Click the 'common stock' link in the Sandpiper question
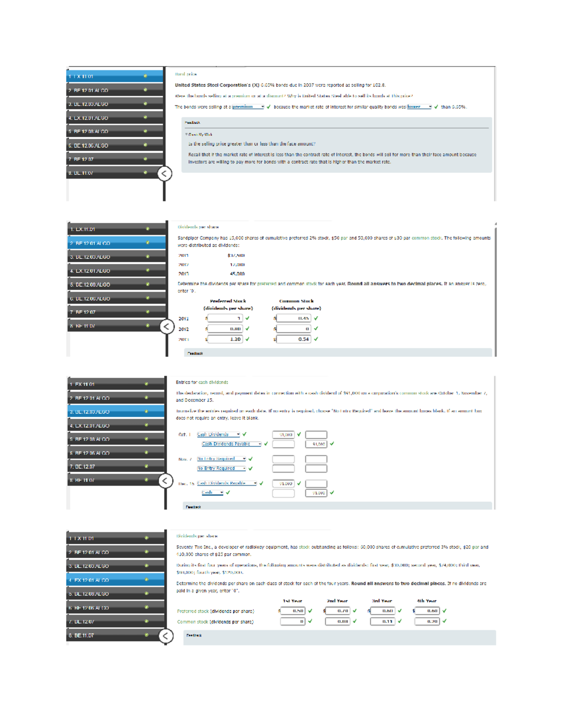Screen dimensions: 563x728 426,238
